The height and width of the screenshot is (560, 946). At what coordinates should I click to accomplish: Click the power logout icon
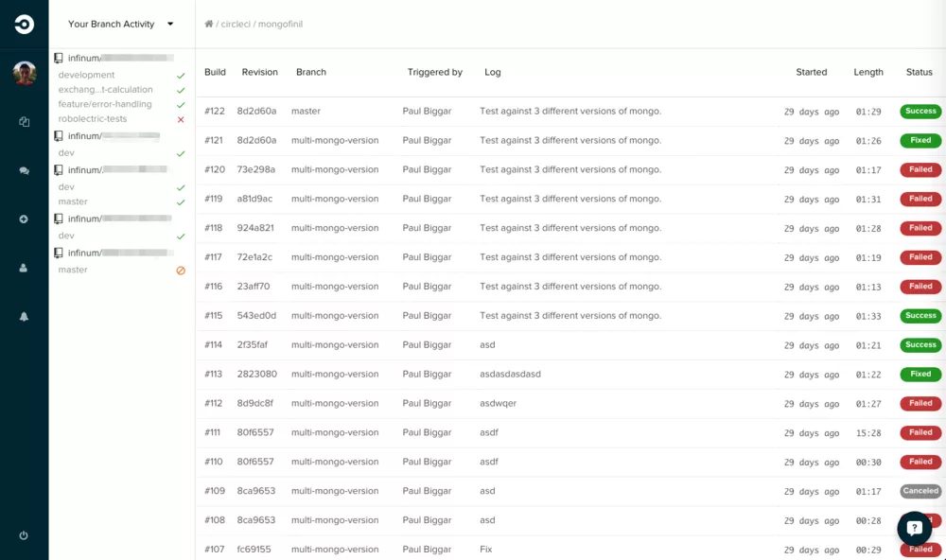(24, 535)
